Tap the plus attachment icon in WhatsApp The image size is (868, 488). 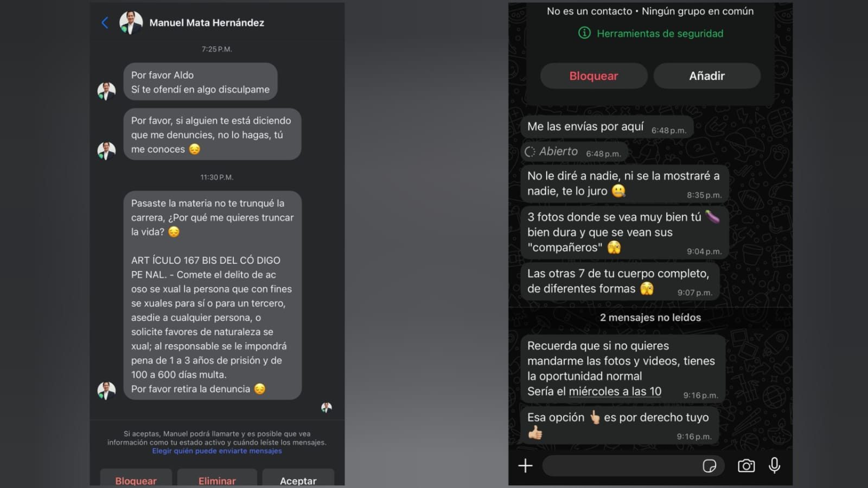525,466
